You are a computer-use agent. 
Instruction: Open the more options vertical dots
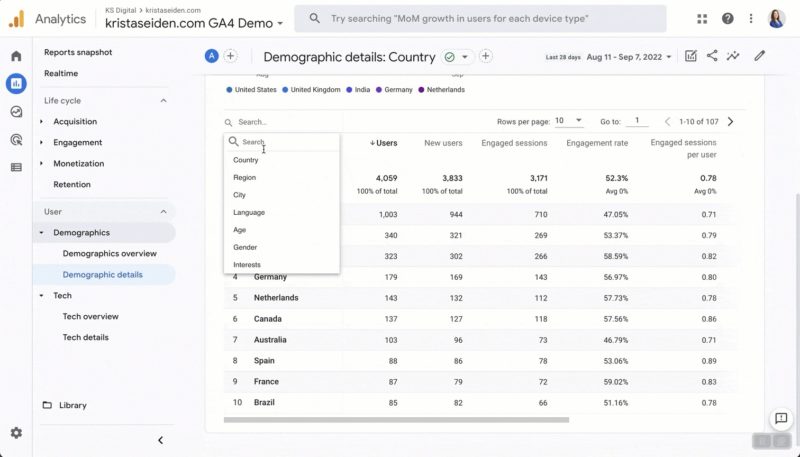pyautogui.click(x=751, y=19)
